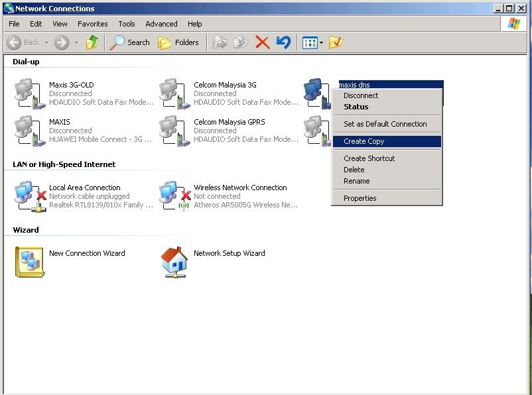
Task: Select the Local Area Connection icon
Action: [x=31, y=197]
